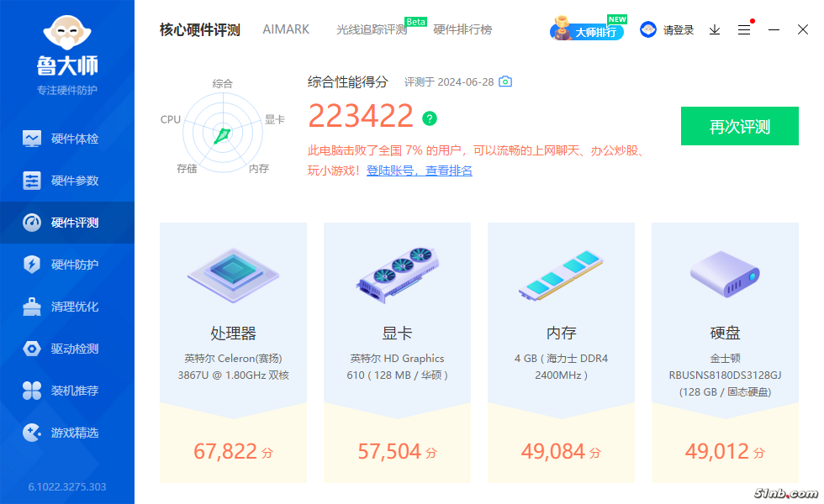Open 驱动检测 in the sidebar
824x504 pixels.
coord(67,349)
